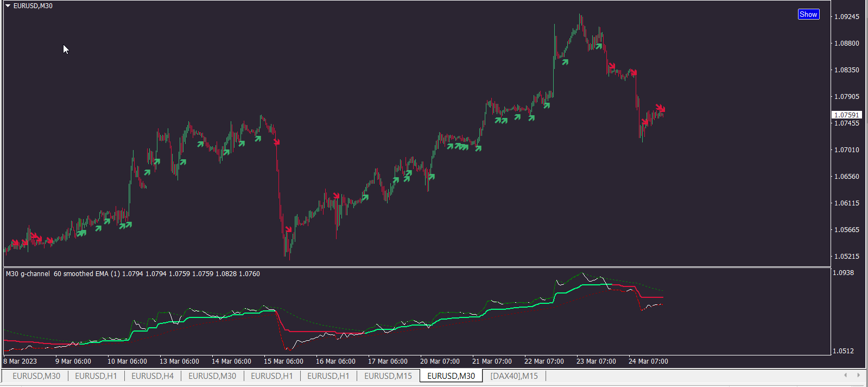The height and width of the screenshot is (387, 868).
Task: Click the 15 Mar 06:00 time axis label
Action: click(283, 361)
